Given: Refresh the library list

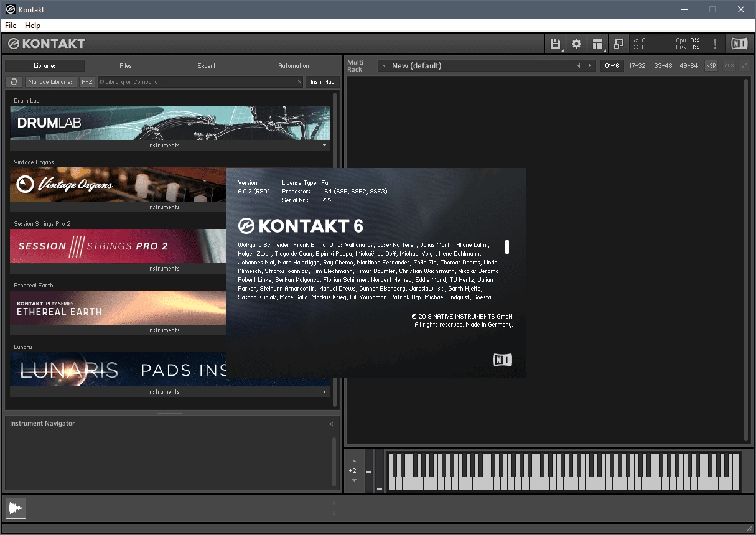Looking at the screenshot, I should click(14, 81).
